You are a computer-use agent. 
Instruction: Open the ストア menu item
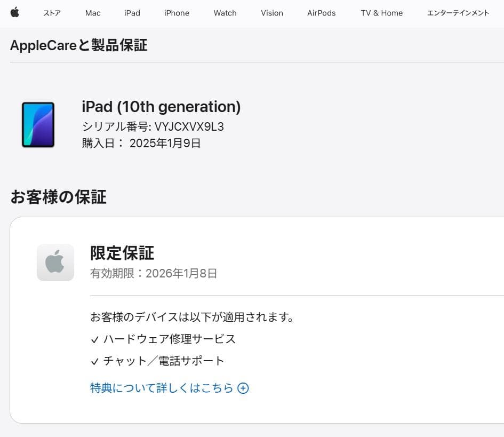(52, 13)
